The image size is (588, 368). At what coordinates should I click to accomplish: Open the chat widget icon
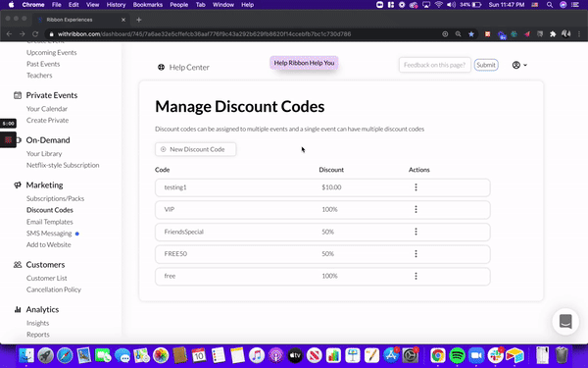565,322
